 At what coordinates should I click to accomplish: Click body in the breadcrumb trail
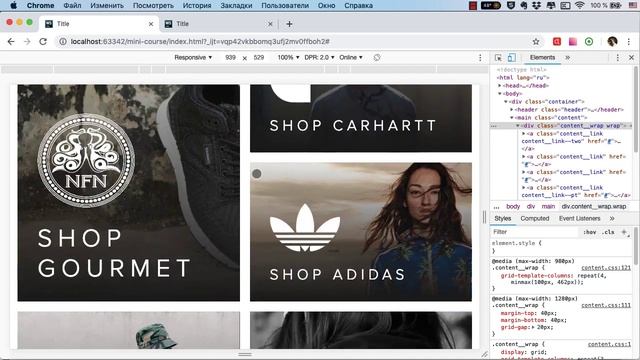coord(513,207)
